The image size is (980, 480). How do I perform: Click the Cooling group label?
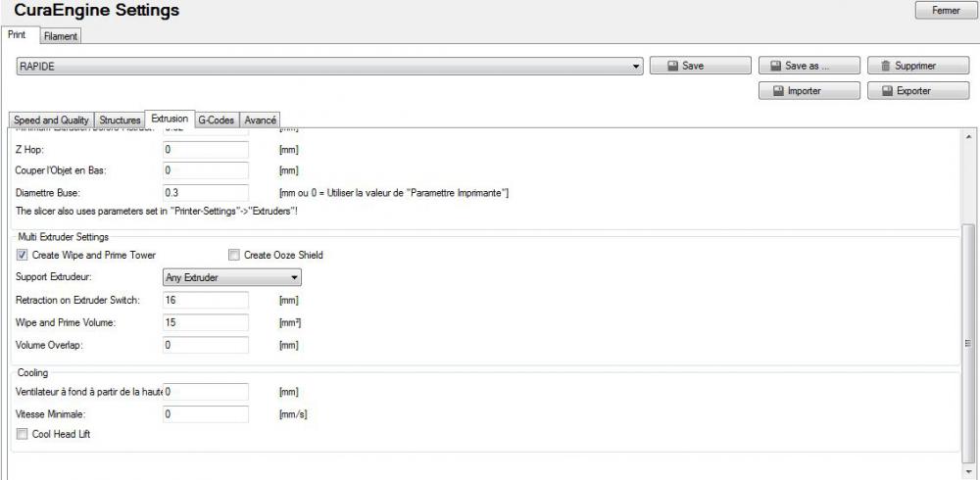click(32, 372)
